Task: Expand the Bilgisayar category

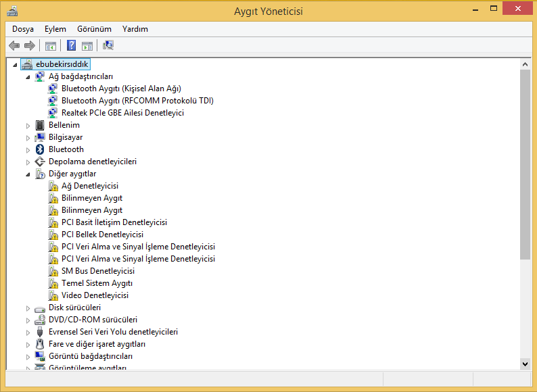Action: [28, 138]
